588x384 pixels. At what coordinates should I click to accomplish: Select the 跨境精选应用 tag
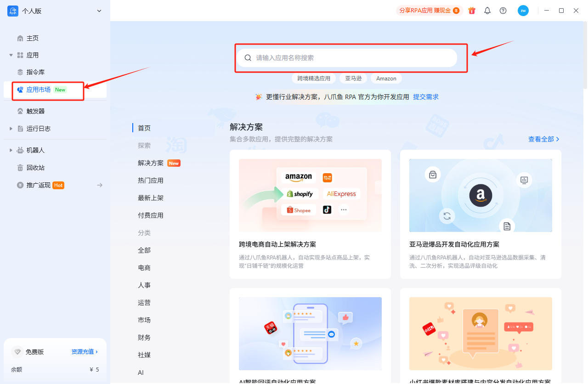coord(314,79)
